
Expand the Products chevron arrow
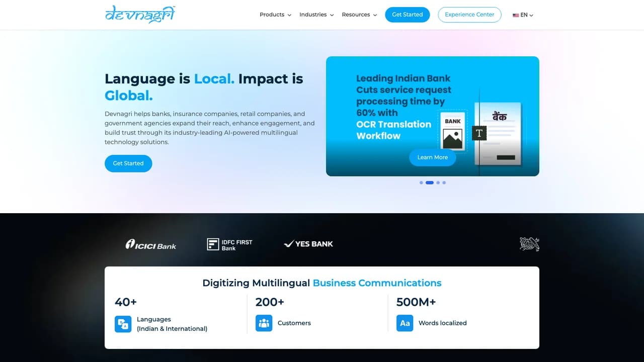click(x=289, y=15)
